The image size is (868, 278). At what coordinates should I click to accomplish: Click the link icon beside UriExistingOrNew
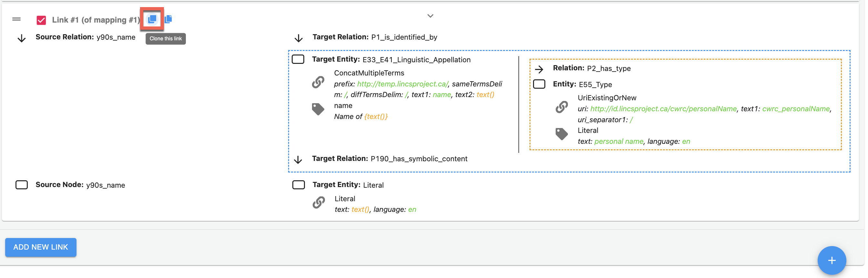[x=561, y=107]
